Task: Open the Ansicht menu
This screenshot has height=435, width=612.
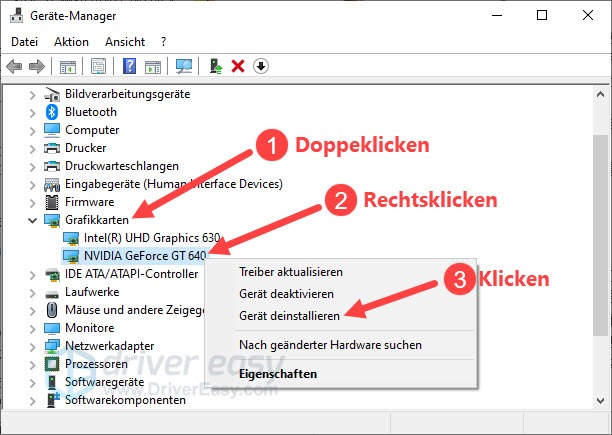Action: [x=125, y=42]
